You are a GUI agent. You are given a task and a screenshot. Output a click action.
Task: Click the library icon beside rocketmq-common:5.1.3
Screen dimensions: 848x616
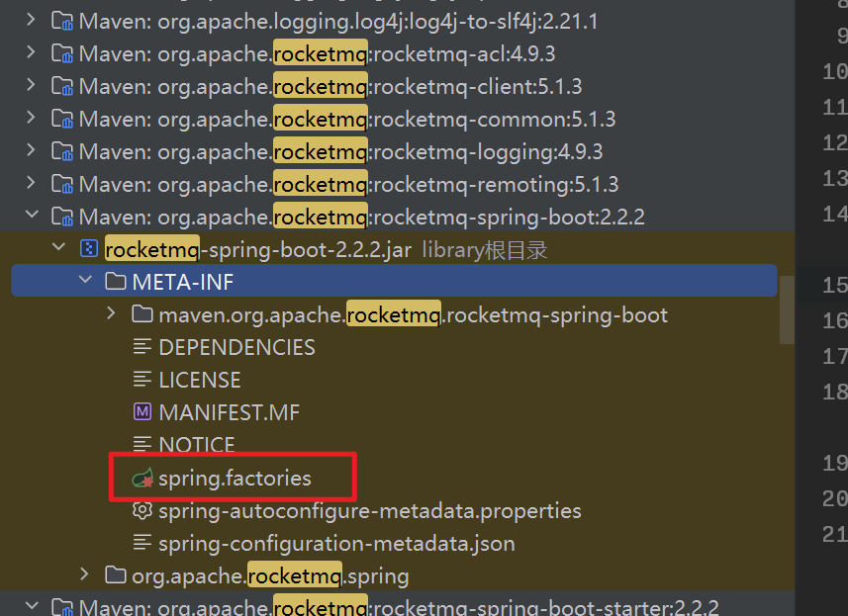click(x=61, y=119)
